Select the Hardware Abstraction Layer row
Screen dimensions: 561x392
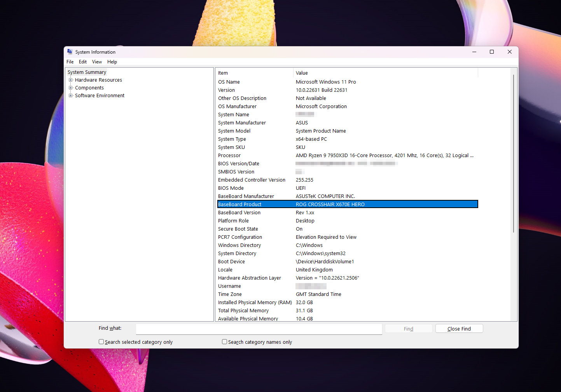(347, 278)
